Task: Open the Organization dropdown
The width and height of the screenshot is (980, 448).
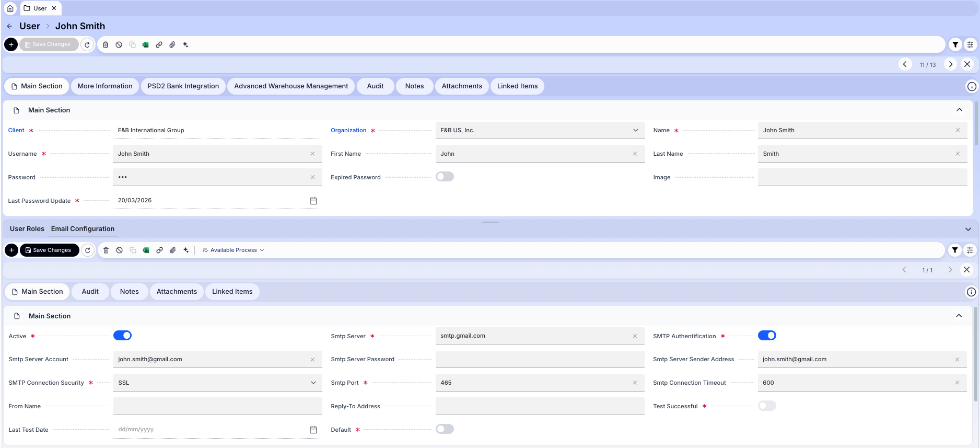Action: coord(635,130)
